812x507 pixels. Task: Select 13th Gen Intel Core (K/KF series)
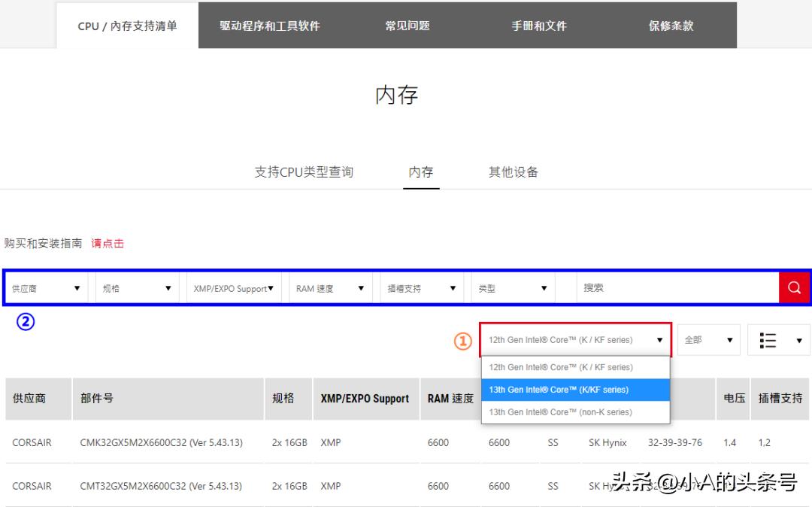(575, 390)
